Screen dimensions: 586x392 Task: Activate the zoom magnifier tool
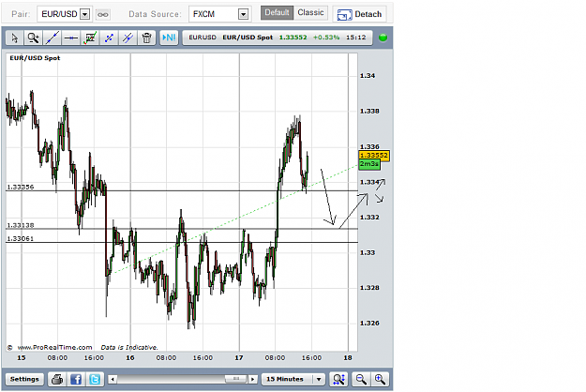pos(33,38)
